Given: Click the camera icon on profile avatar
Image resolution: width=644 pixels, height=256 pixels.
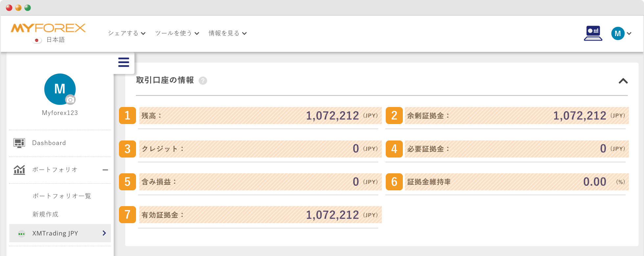Looking at the screenshot, I should [70, 100].
